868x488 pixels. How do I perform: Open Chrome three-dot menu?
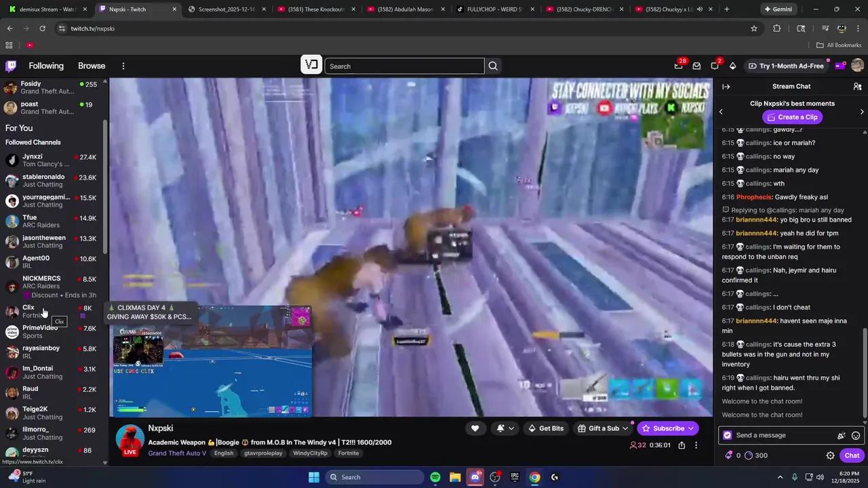[858, 28]
